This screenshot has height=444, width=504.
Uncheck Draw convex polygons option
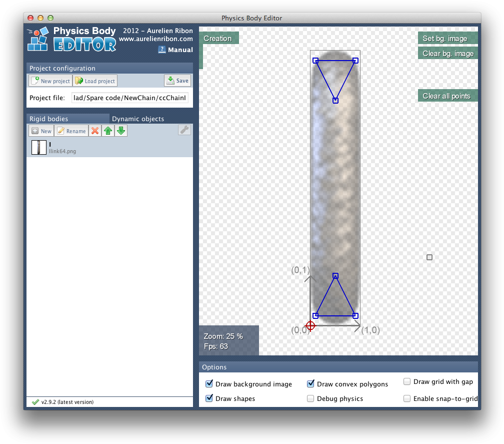pyautogui.click(x=311, y=384)
